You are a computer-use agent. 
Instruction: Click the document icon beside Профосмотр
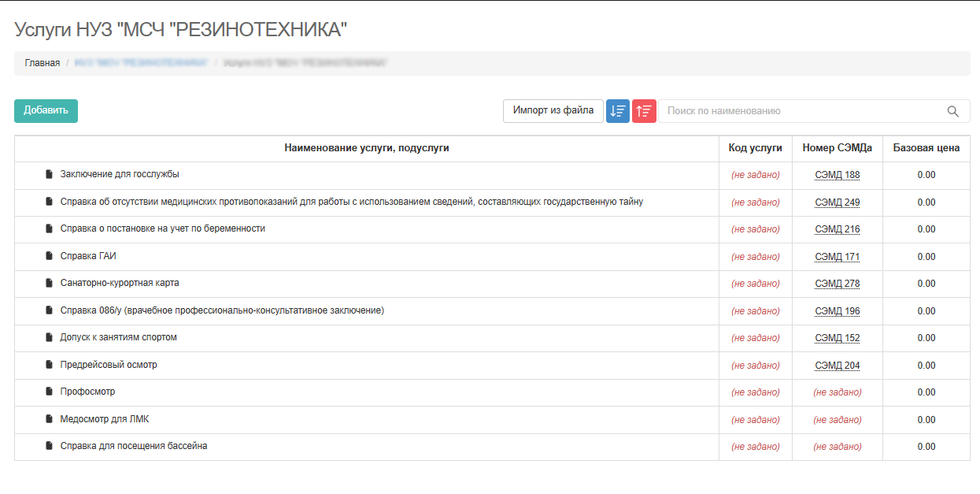50,392
